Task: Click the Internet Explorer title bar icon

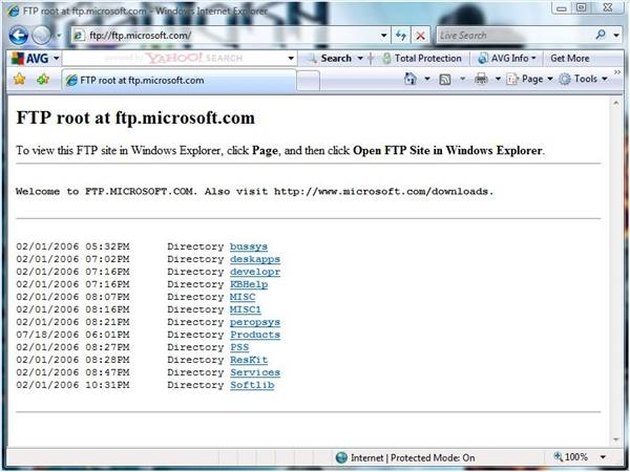Action: [x=13, y=10]
